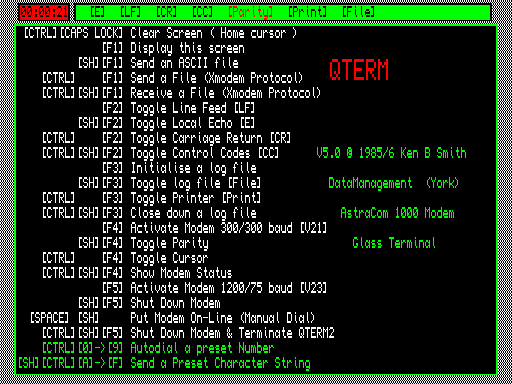This screenshot has height=384, width=512.
Task: Click 'Toggle log file [File]' line
Action: pos(195,184)
